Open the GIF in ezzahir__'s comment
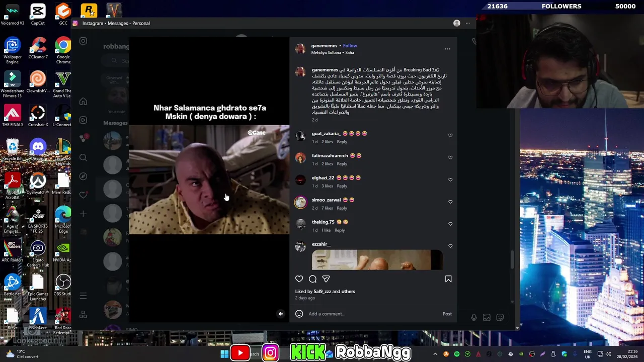This screenshot has height=362, width=644. click(377, 260)
